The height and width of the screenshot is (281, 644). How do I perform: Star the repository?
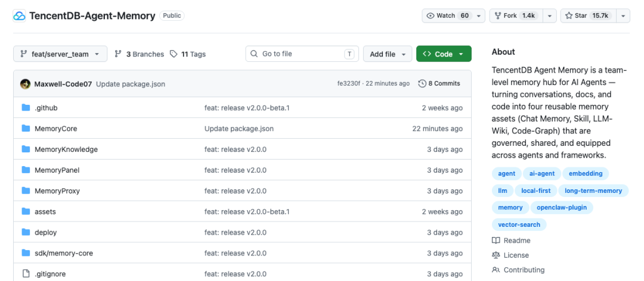(588, 15)
